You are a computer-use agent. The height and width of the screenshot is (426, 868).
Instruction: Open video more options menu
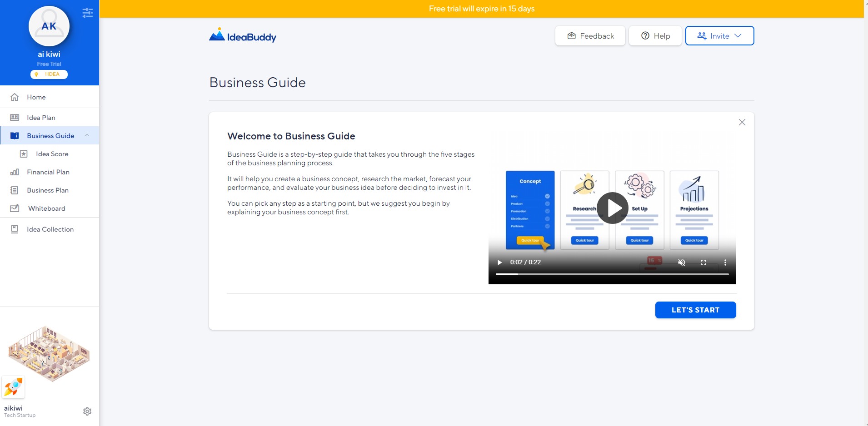[725, 263]
